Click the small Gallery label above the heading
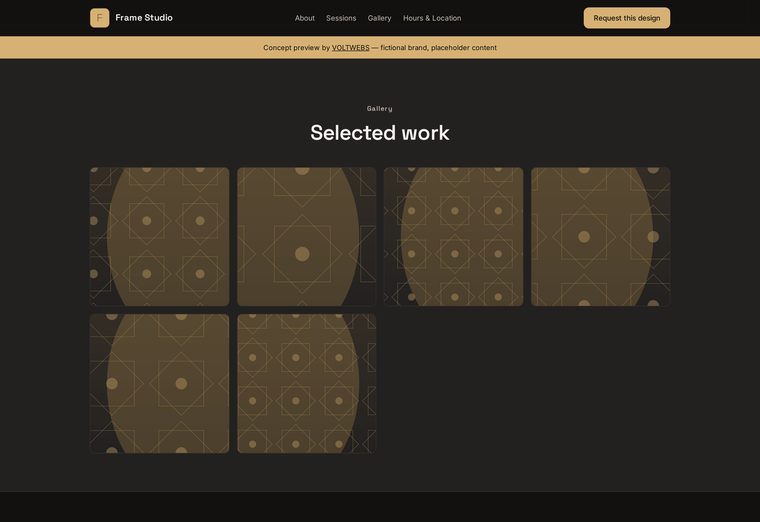 coord(380,109)
